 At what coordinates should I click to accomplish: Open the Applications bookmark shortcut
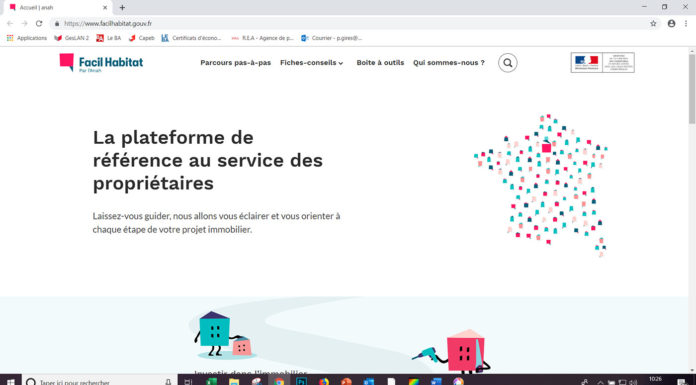[27, 38]
